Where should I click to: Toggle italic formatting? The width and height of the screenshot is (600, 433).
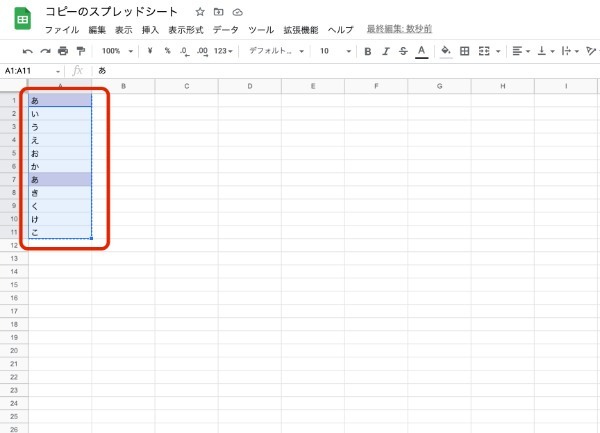click(x=385, y=51)
